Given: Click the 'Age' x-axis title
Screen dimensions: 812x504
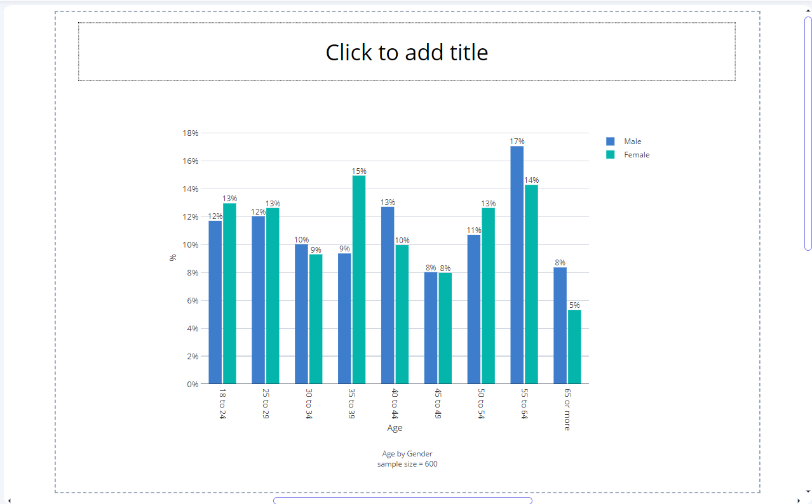Looking at the screenshot, I should (395, 428).
